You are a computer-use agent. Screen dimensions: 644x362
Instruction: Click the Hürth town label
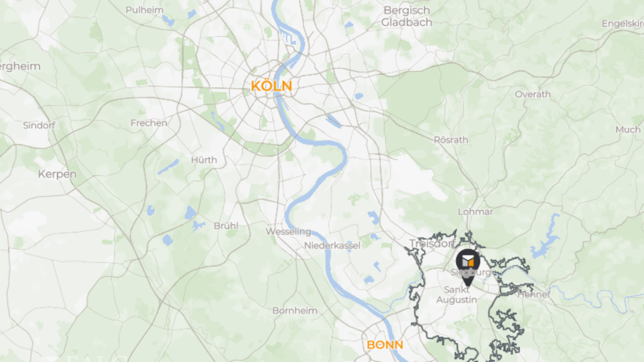tap(204, 160)
